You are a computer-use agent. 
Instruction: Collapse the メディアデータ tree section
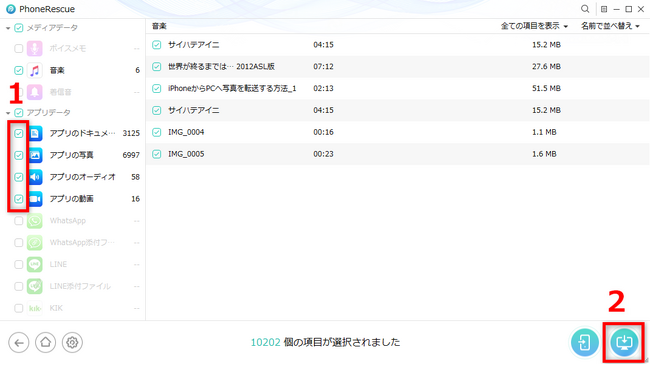pyautogui.click(x=8, y=28)
